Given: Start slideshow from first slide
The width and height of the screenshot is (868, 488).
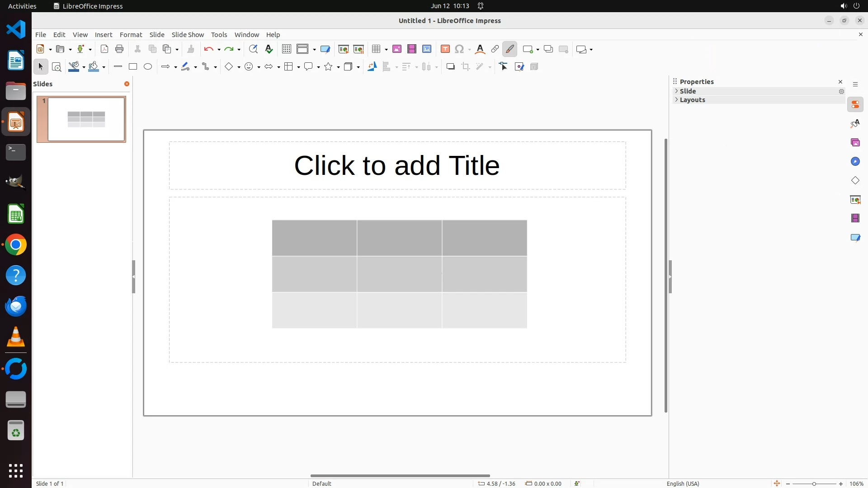Looking at the screenshot, I should click(344, 49).
